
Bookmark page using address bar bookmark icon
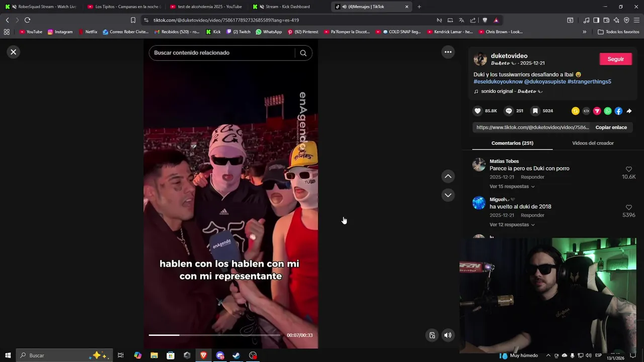click(x=133, y=20)
